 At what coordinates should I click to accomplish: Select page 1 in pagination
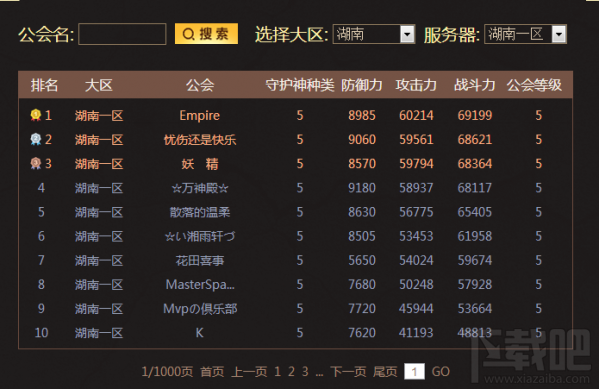pos(277,371)
